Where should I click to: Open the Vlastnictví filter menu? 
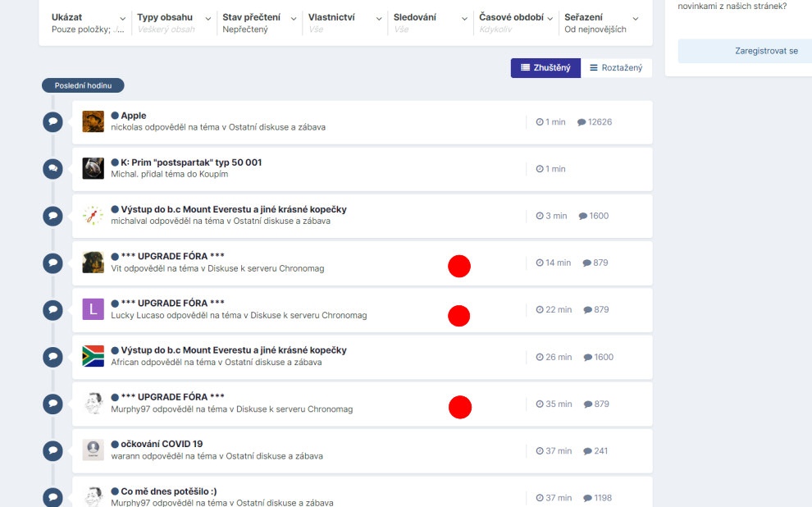344,23
